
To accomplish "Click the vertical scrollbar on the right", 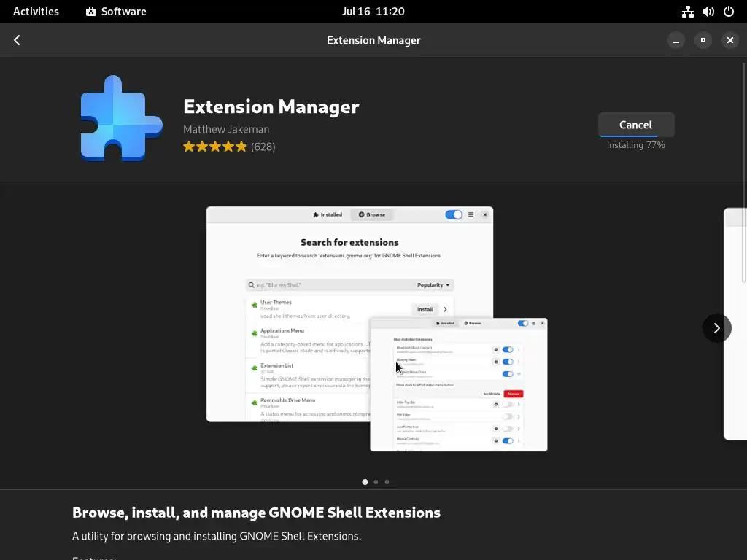I will 743,171.
